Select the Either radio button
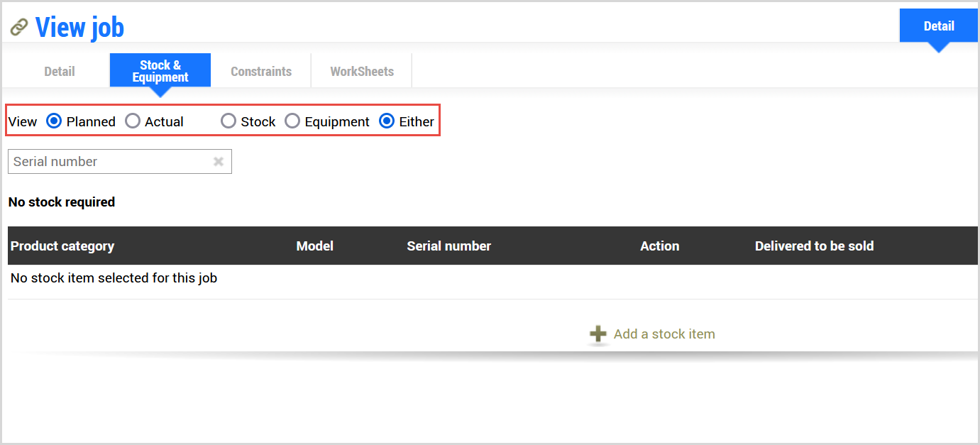This screenshot has width=980, height=445. (387, 121)
